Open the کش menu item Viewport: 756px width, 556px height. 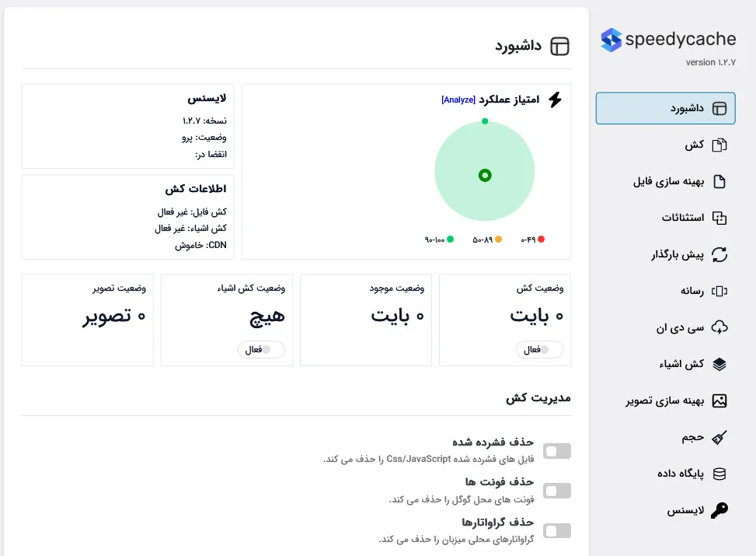[665, 145]
